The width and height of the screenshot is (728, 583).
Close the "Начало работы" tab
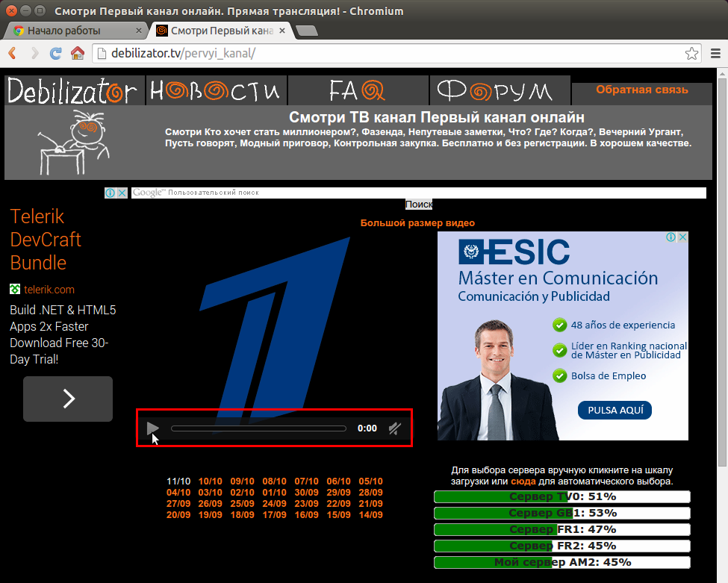click(138, 31)
